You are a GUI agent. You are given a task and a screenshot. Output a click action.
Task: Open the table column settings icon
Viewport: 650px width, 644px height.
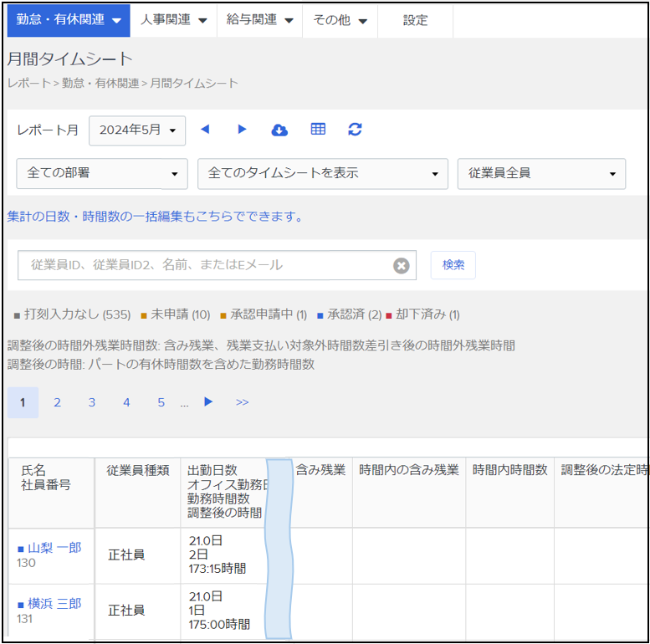point(318,129)
